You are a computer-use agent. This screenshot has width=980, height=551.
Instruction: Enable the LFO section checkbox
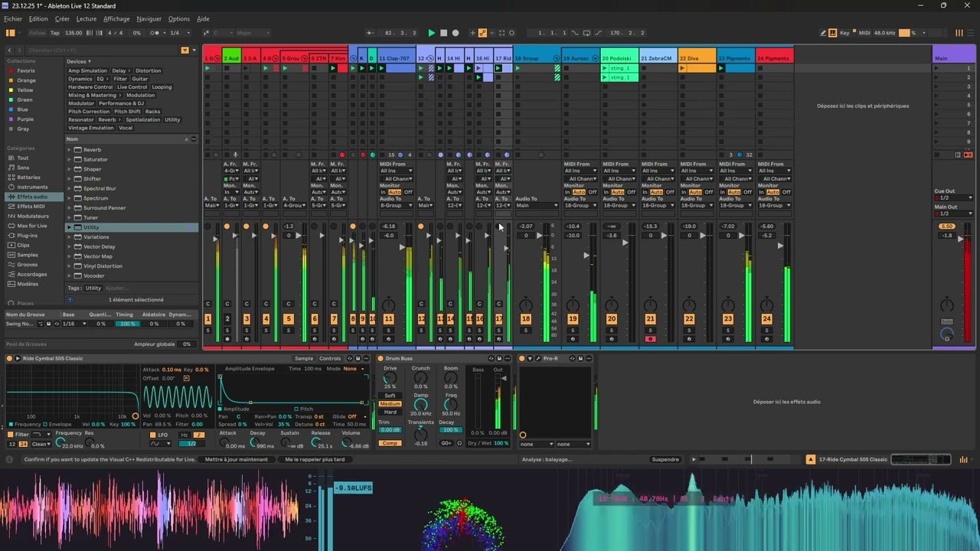point(152,435)
